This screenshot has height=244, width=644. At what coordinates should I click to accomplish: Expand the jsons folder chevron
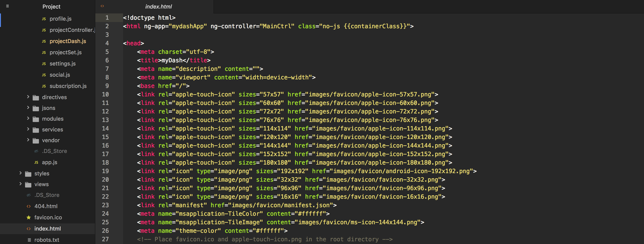[x=28, y=107]
